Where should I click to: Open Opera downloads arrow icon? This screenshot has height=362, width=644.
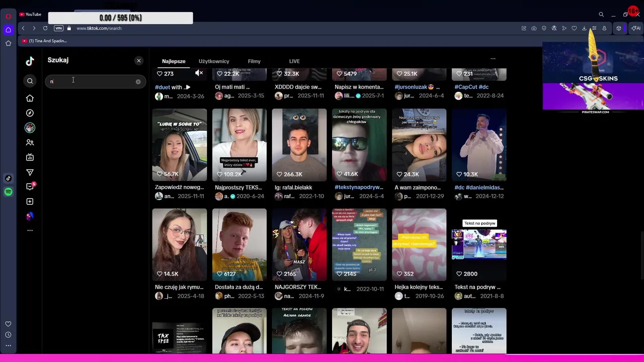[584, 28]
